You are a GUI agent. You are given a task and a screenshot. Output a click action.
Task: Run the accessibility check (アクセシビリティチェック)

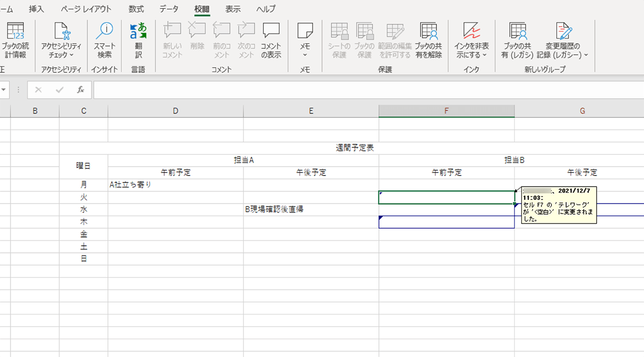[61, 41]
